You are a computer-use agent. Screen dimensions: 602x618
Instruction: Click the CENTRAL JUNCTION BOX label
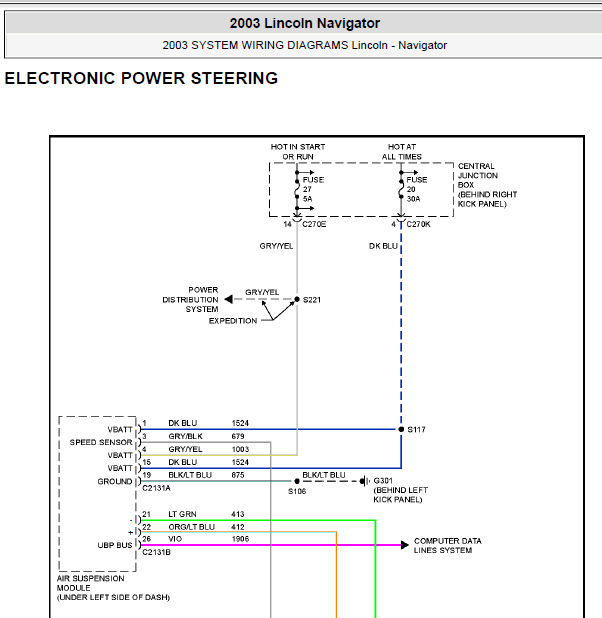click(x=487, y=185)
